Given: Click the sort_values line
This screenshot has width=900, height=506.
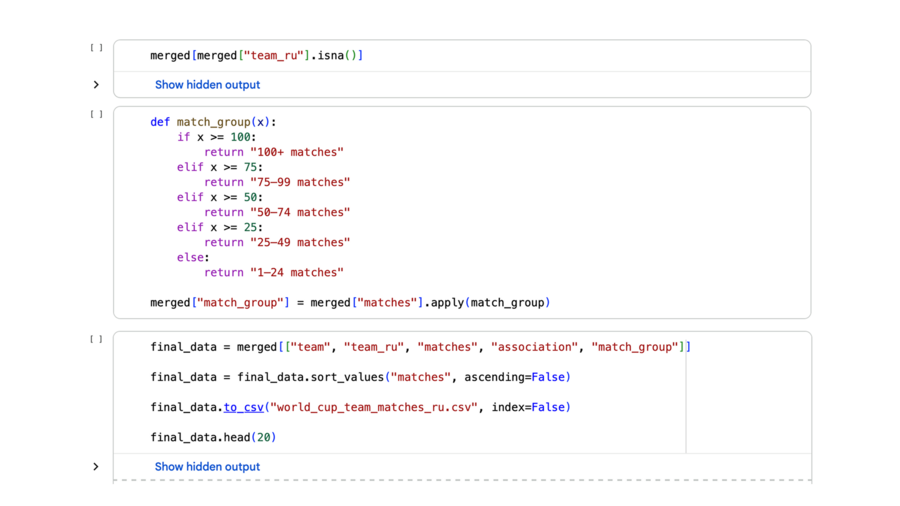Looking at the screenshot, I should click(x=360, y=377).
